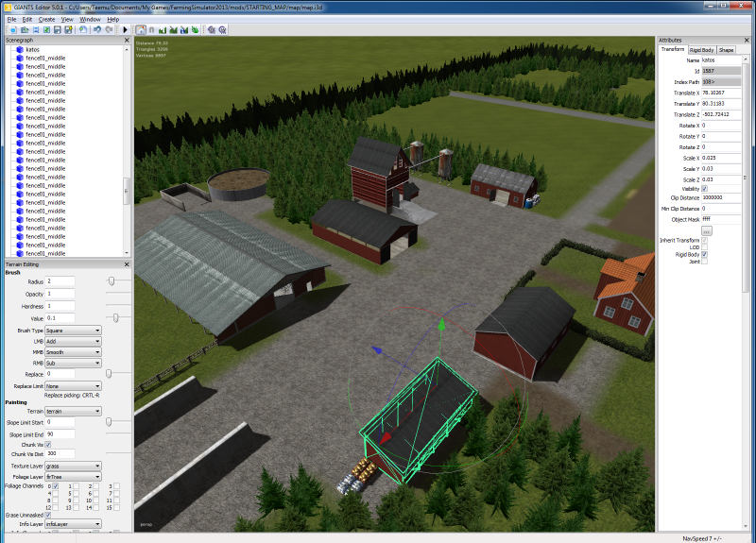Select the katos node in the Scenegraph
Viewport: 756px width, 543px height.
pos(32,50)
